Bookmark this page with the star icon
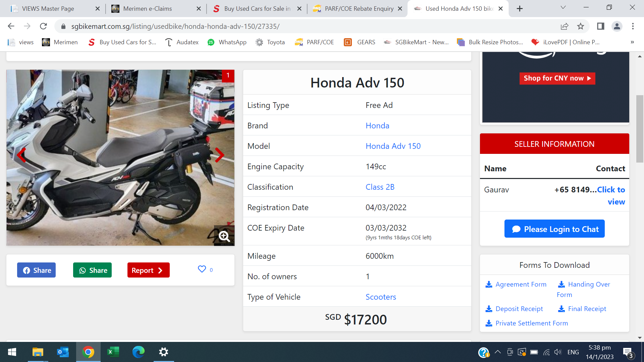The width and height of the screenshot is (644, 362). coord(581,26)
